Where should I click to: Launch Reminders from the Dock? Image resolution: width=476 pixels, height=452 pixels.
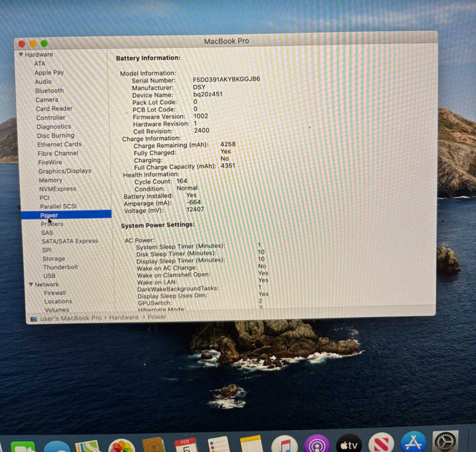point(218,444)
